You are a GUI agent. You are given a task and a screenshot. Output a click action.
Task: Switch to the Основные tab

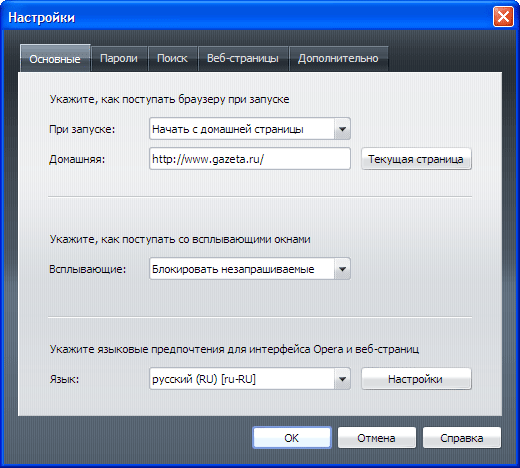[x=55, y=58]
